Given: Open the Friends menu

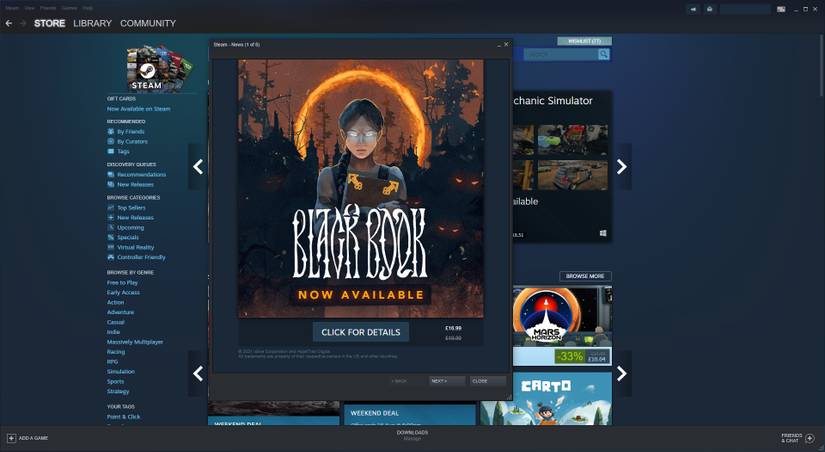Looking at the screenshot, I should click(x=48, y=8).
